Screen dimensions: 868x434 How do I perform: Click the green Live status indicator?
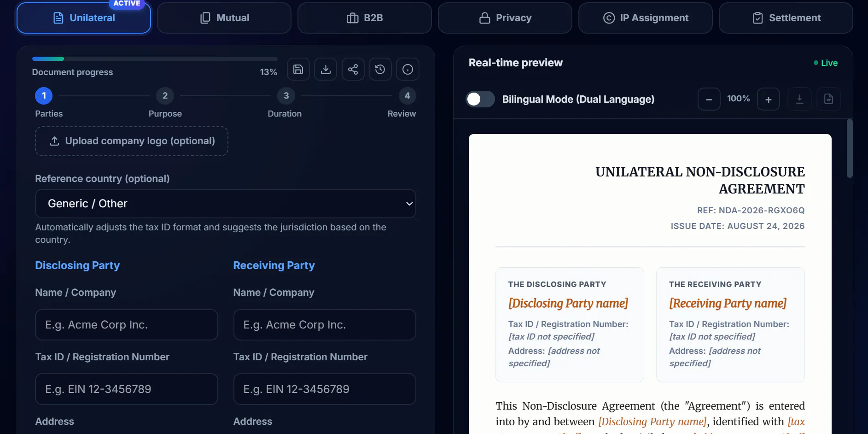coord(826,63)
